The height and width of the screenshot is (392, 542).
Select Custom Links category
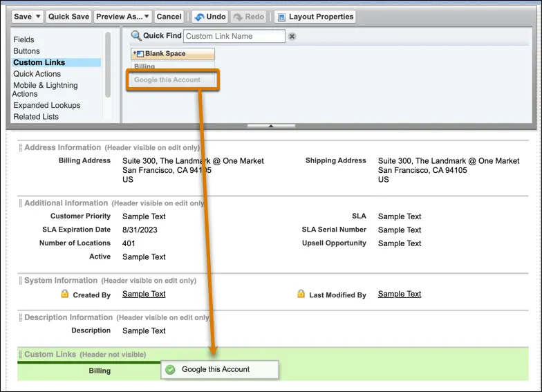click(x=57, y=62)
